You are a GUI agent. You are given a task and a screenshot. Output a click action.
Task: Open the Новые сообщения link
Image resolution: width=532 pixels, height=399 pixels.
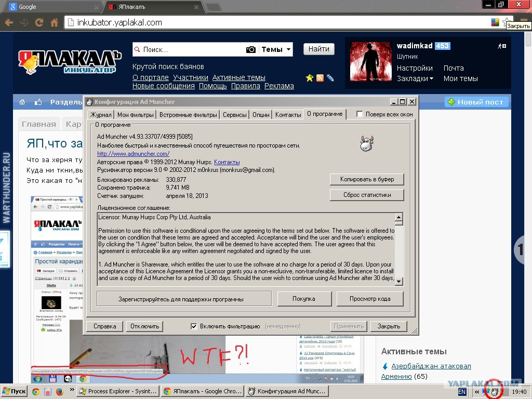click(164, 86)
